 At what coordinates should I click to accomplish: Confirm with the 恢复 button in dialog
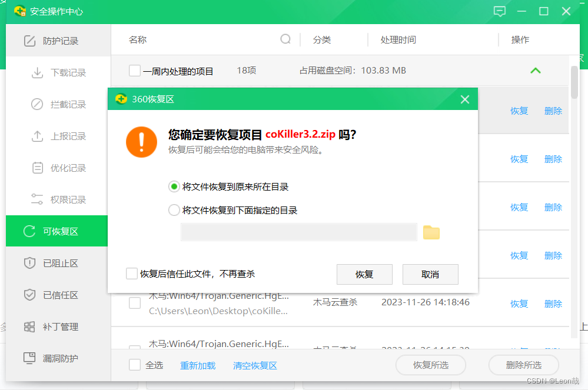pyautogui.click(x=364, y=274)
